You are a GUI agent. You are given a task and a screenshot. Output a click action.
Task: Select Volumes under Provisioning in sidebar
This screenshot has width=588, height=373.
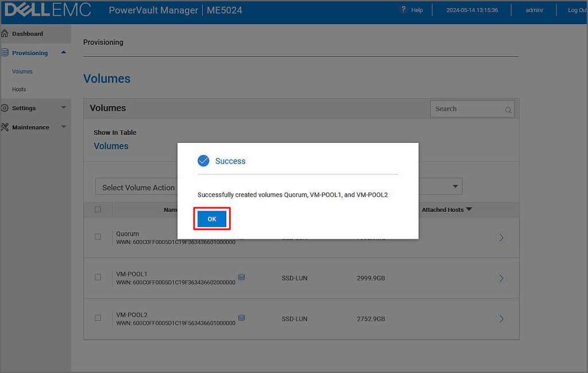point(22,72)
